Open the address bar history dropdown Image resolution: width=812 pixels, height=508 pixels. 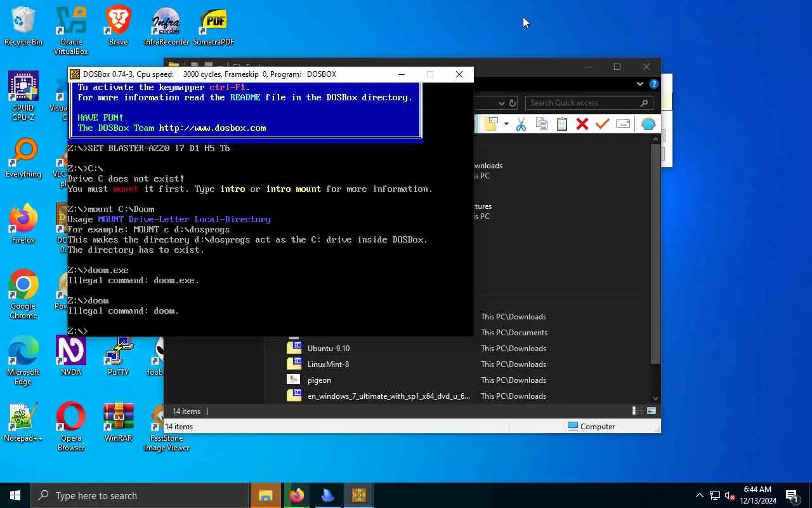[501, 103]
